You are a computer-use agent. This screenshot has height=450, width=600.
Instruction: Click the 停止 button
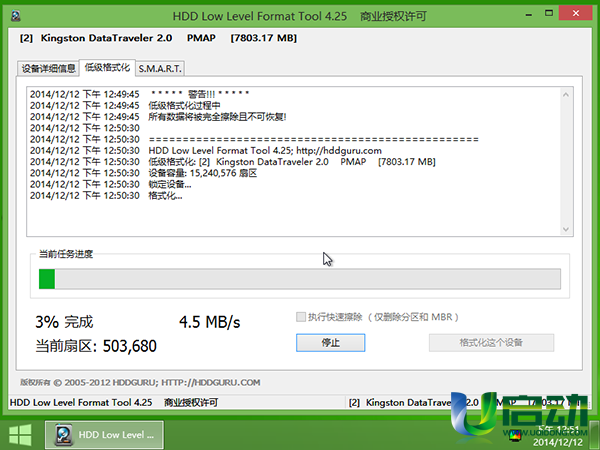[330, 342]
